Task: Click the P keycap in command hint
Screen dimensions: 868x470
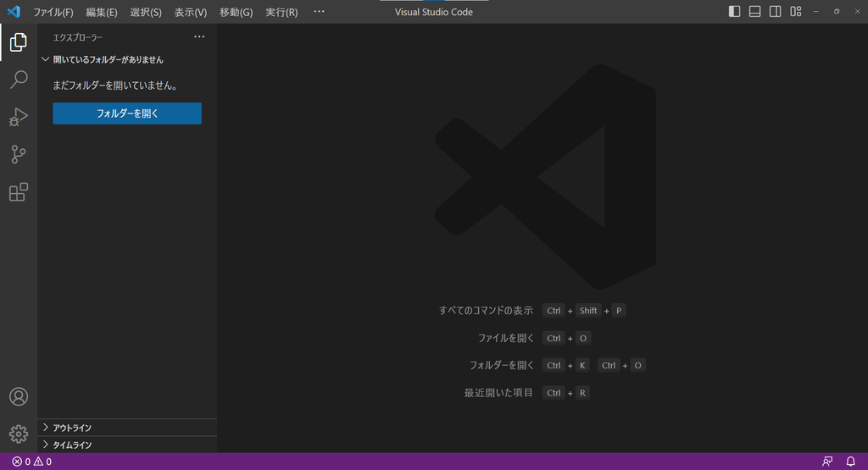Action: tap(619, 311)
